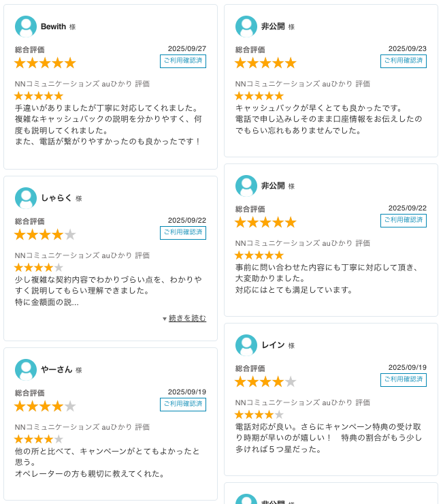Click the ご利用確認済 badge on レイン's review
The height and width of the screenshot is (504, 443).
tap(404, 380)
